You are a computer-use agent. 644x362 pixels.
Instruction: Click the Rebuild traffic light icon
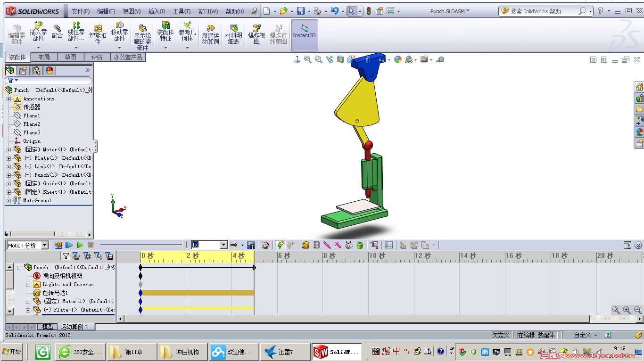pos(369,11)
